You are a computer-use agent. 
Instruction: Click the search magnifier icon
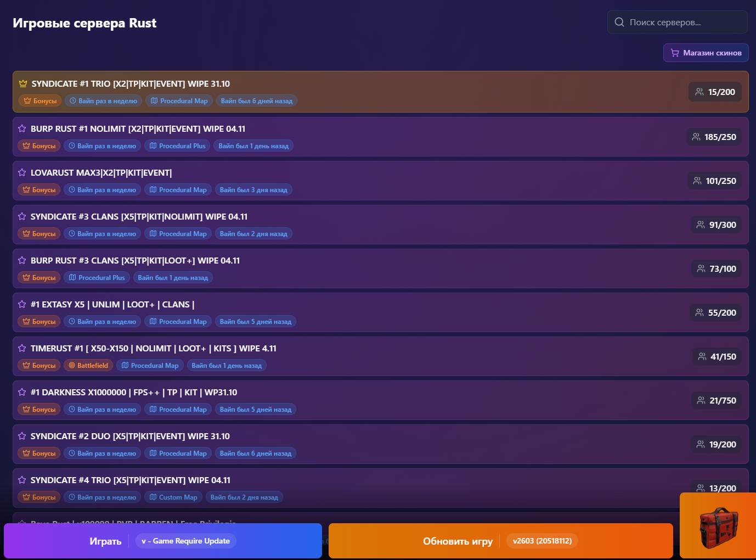click(x=619, y=22)
